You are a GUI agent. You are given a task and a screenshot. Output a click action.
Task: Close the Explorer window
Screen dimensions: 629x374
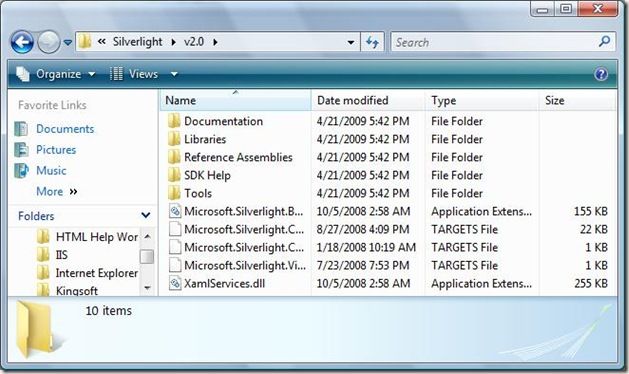point(597,8)
